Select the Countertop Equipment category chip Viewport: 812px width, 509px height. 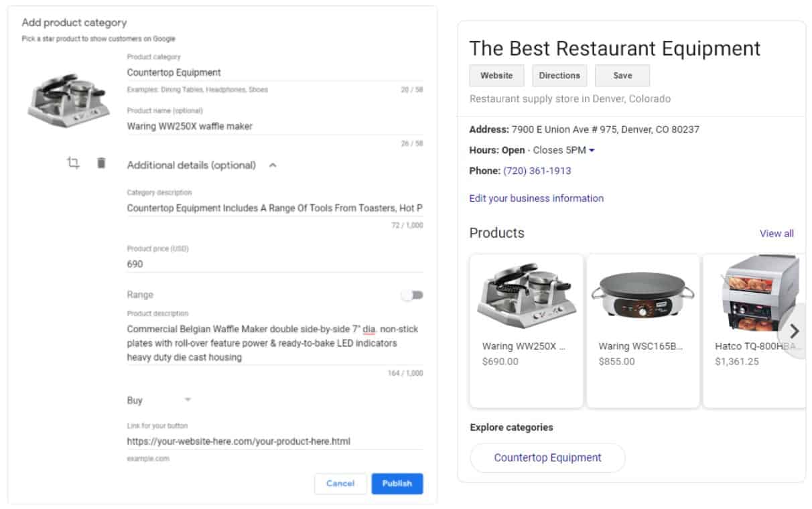(x=547, y=458)
